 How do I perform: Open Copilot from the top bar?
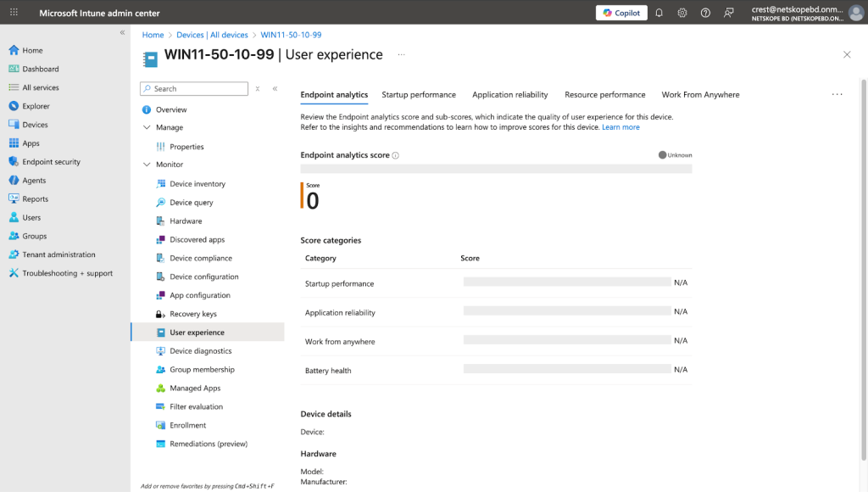pyautogui.click(x=621, y=13)
